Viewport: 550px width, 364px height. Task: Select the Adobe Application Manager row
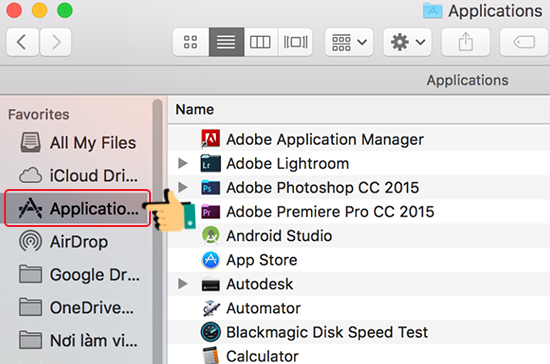click(359, 139)
